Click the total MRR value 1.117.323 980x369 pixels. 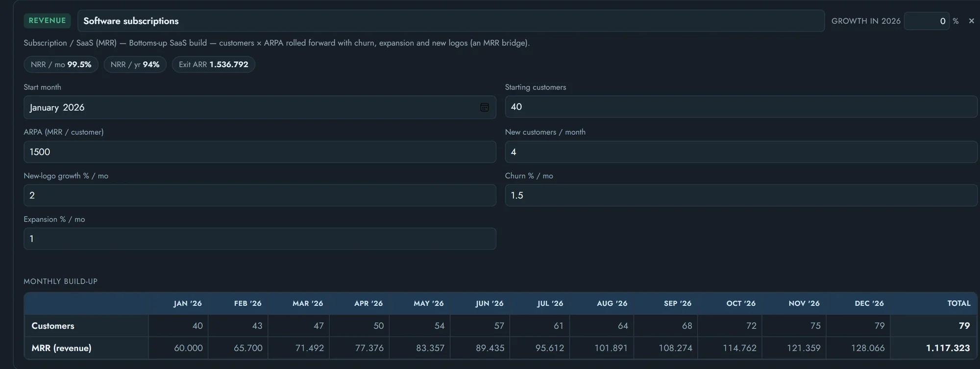point(948,348)
